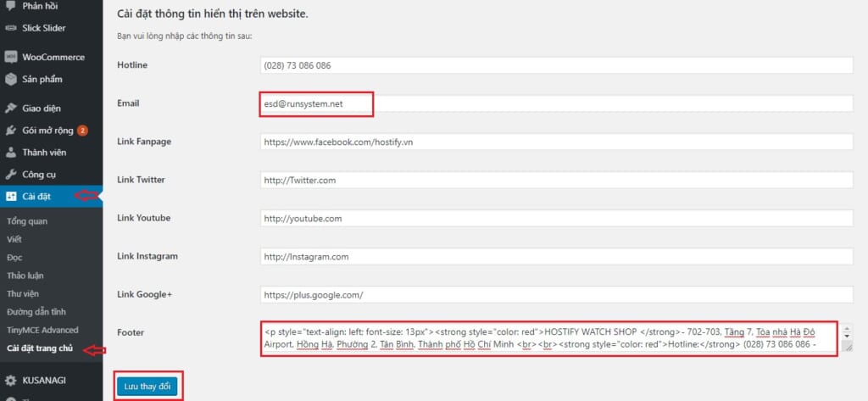Click the Link Twitter label
This screenshot has width=868, height=401.
tap(142, 180)
